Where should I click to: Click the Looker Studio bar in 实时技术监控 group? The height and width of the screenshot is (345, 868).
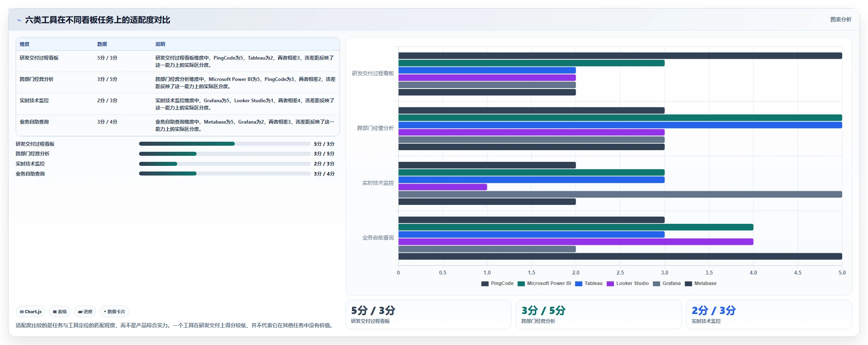(x=443, y=187)
